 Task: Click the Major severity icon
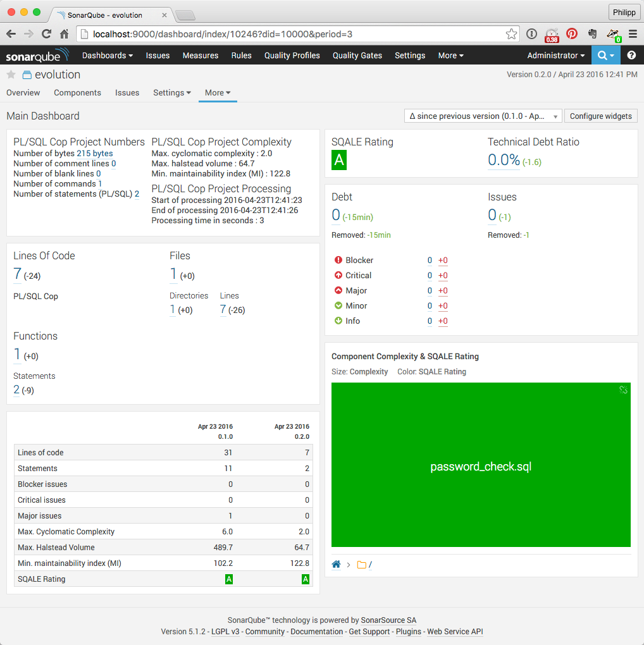coord(338,290)
